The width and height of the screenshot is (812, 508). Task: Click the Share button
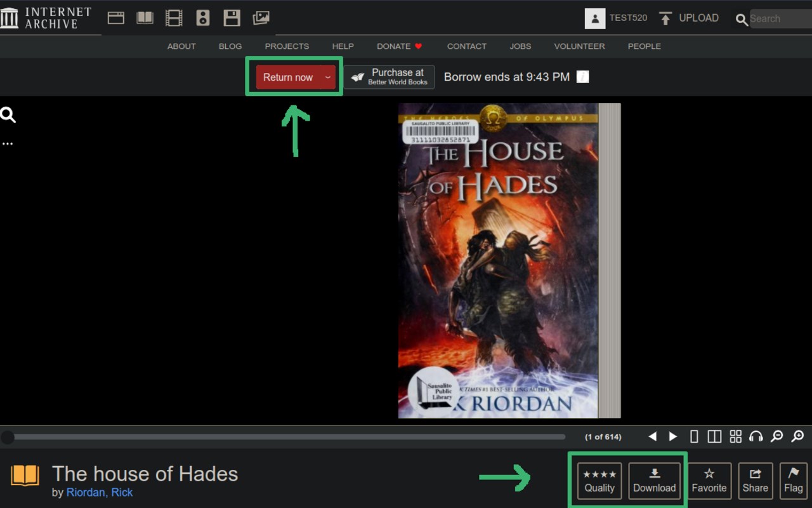pyautogui.click(x=756, y=481)
